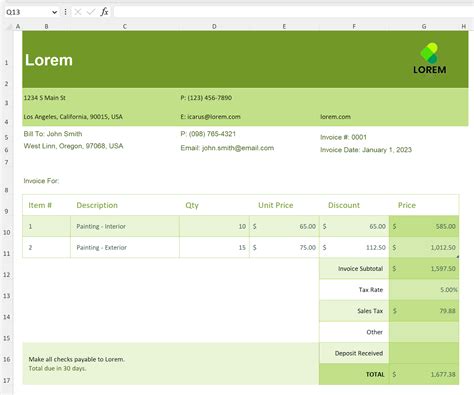This screenshot has height=395, width=474.
Task: Select the P: (123) 456-7890 cell
Action: (206, 98)
